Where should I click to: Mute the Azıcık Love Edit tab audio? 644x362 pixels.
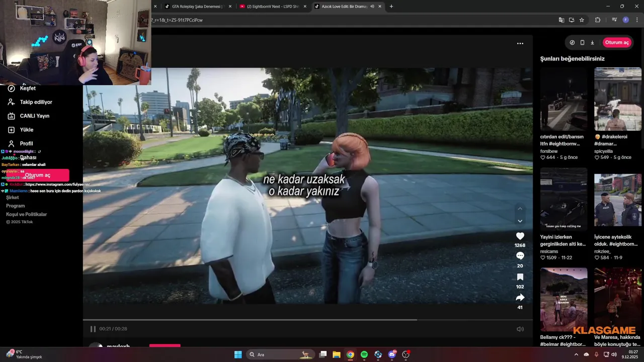(x=372, y=7)
